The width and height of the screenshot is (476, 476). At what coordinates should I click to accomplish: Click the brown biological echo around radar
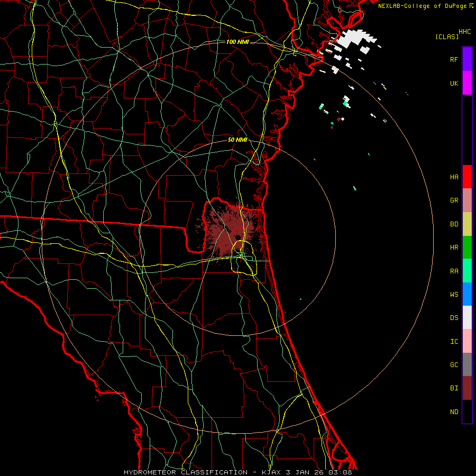(x=231, y=231)
